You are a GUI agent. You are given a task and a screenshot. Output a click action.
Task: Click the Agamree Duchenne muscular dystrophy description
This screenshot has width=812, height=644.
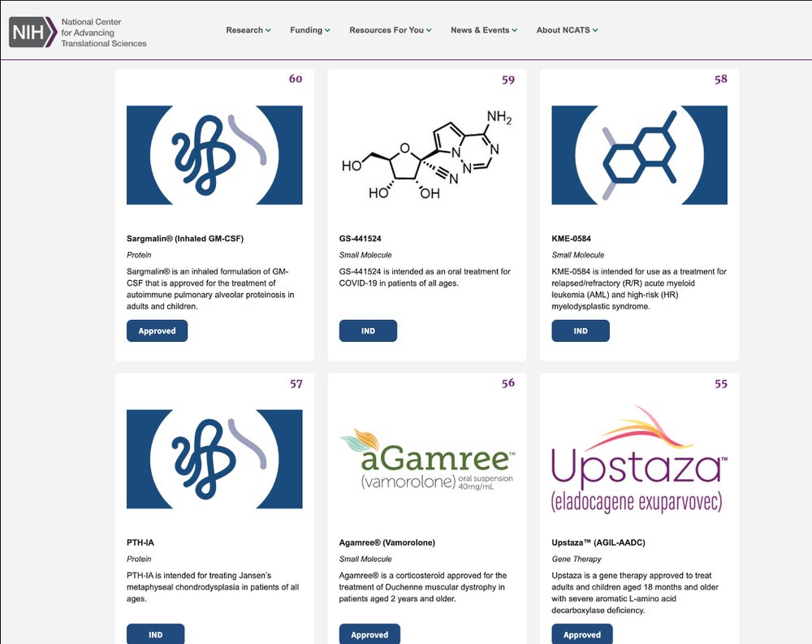(423, 587)
